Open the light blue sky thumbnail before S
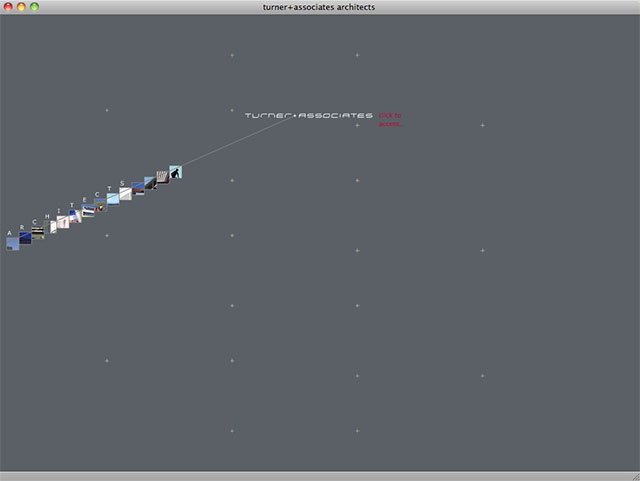 [113, 199]
